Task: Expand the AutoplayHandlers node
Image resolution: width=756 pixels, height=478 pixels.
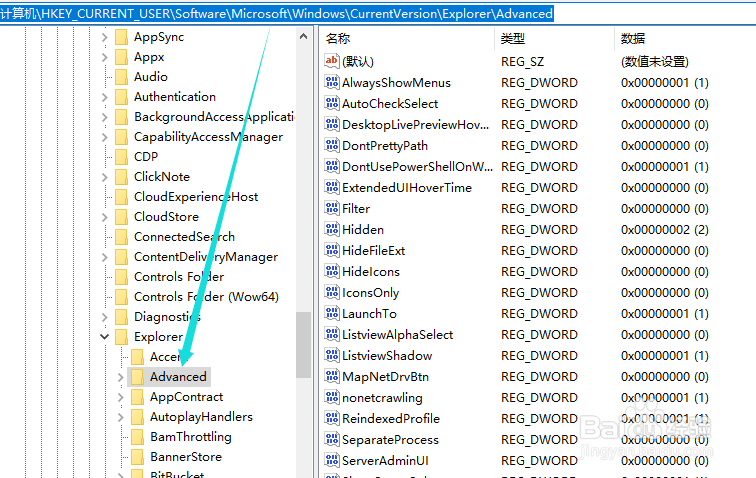Action: point(121,417)
